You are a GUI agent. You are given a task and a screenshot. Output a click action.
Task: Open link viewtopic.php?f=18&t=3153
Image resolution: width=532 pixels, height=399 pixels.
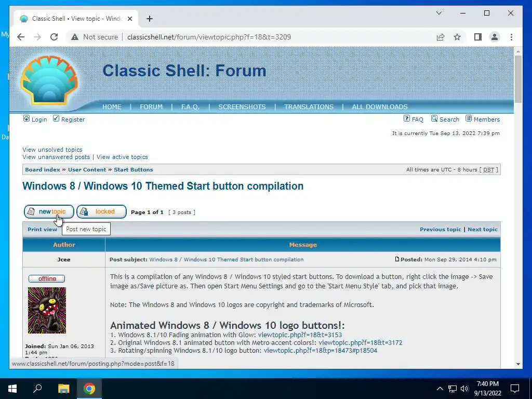(300, 335)
